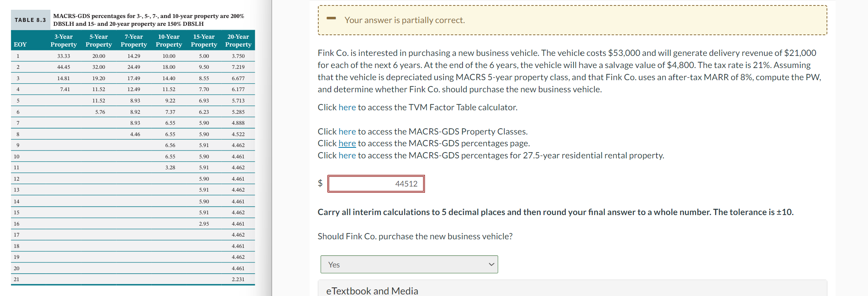
Task: Click the 14.81 value in row 3
Action: (64, 78)
